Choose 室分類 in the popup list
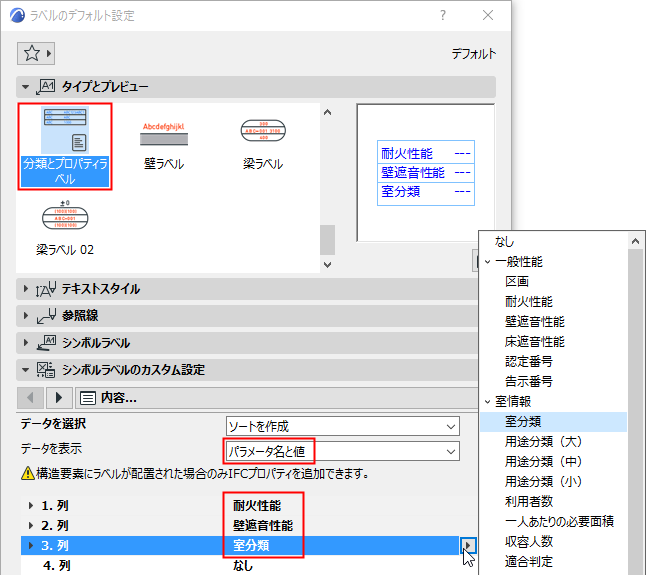The width and height of the screenshot is (646, 575). [x=554, y=422]
